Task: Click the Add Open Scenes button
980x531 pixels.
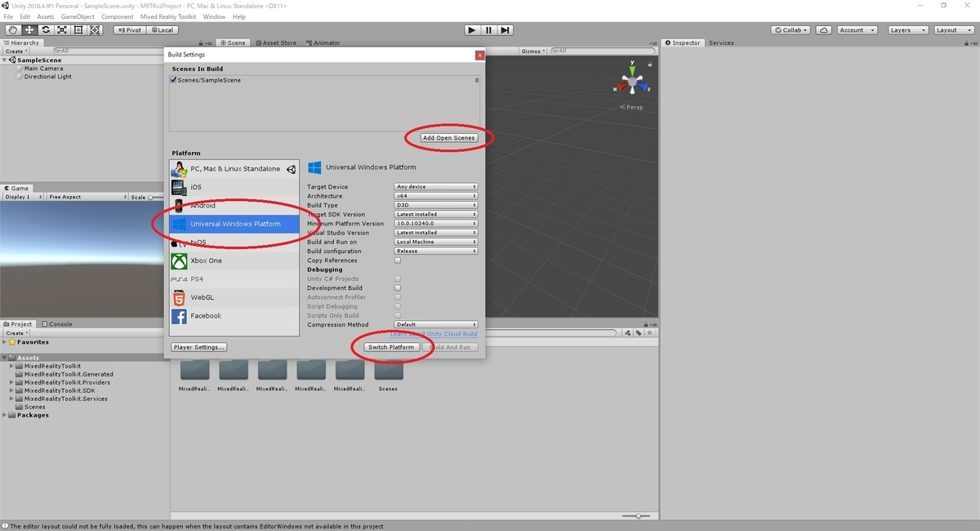Action: pyautogui.click(x=449, y=138)
